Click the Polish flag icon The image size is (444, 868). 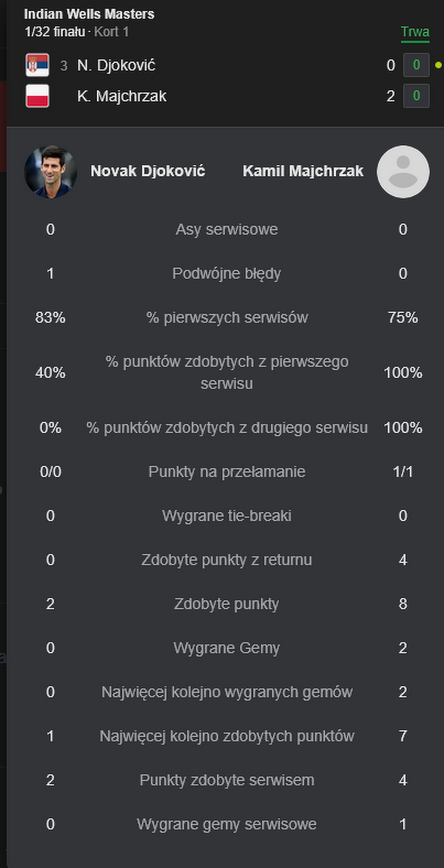[x=37, y=95]
